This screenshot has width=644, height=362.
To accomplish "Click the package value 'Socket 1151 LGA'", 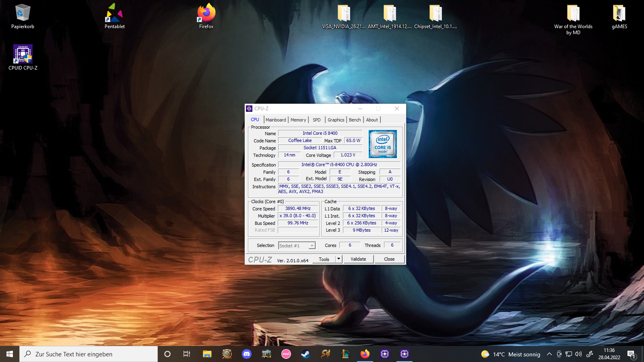I will coord(320,148).
